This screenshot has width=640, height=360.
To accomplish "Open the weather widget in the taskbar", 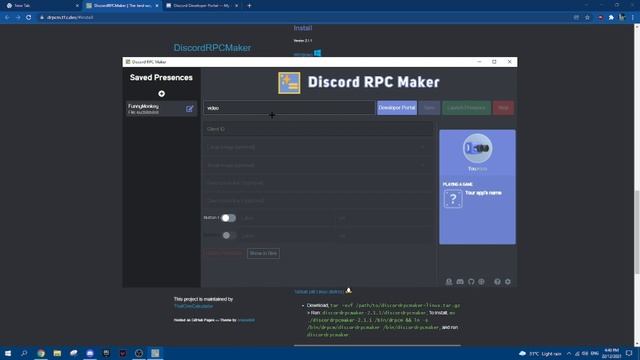I will tap(540, 353).
